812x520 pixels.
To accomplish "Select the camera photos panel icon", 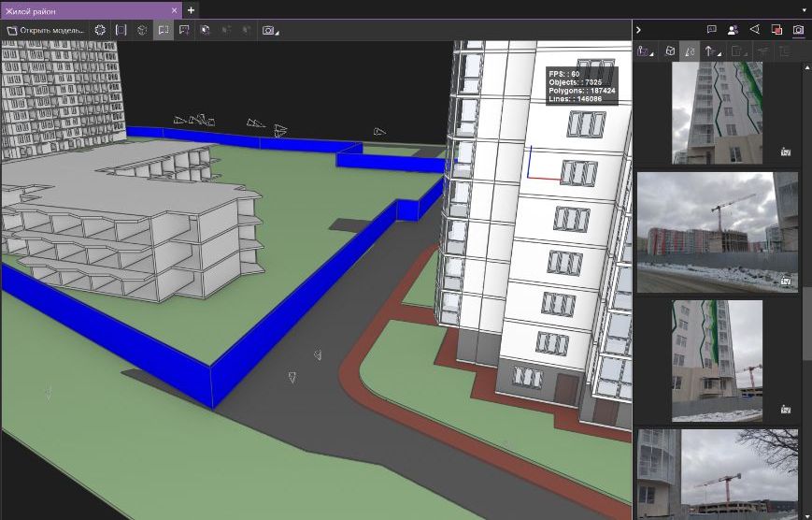I will coord(798,30).
